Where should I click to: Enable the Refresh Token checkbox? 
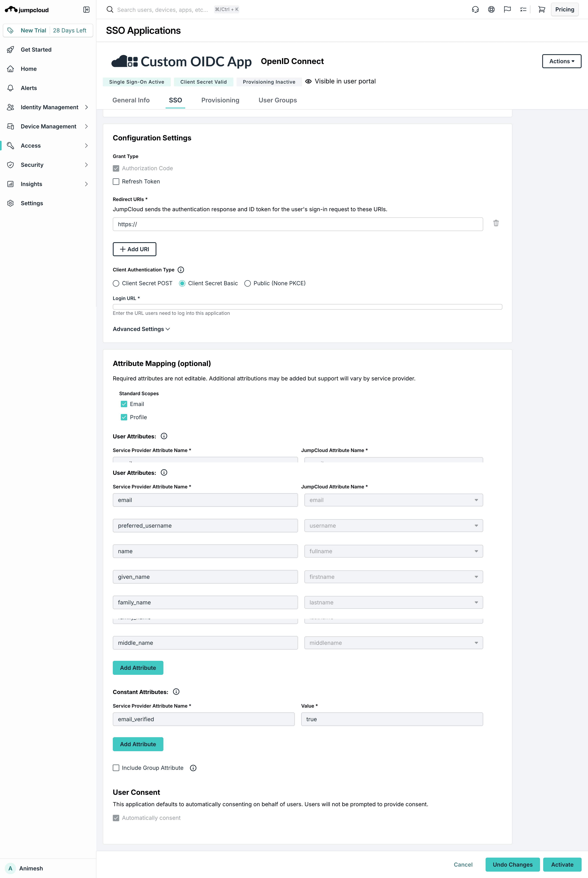(x=116, y=181)
